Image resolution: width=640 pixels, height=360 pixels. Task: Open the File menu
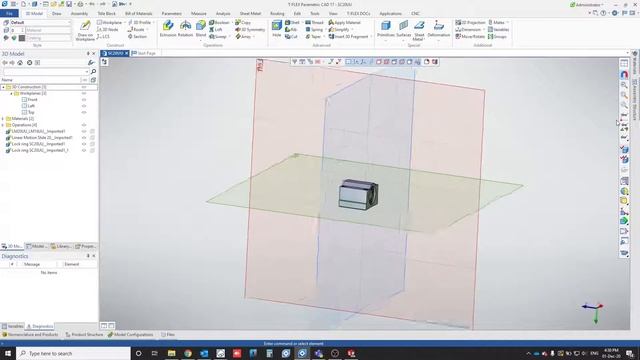[x=9, y=13]
